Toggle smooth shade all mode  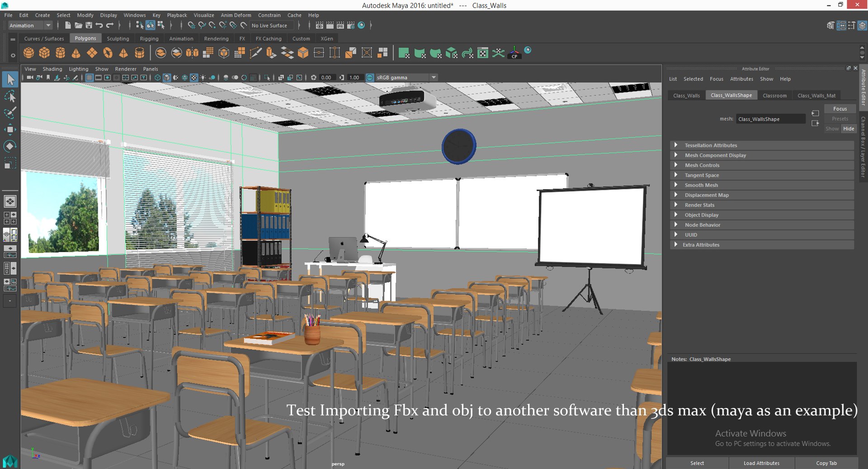(166, 78)
